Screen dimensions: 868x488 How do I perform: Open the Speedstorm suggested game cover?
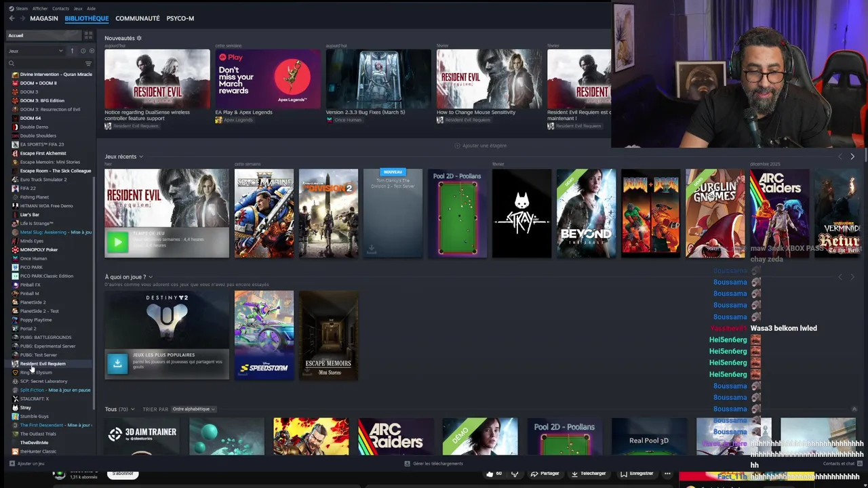click(264, 335)
